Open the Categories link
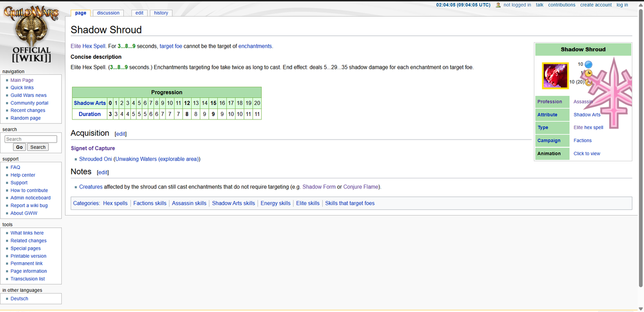The width and height of the screenshot is (644, 312). 86,203
